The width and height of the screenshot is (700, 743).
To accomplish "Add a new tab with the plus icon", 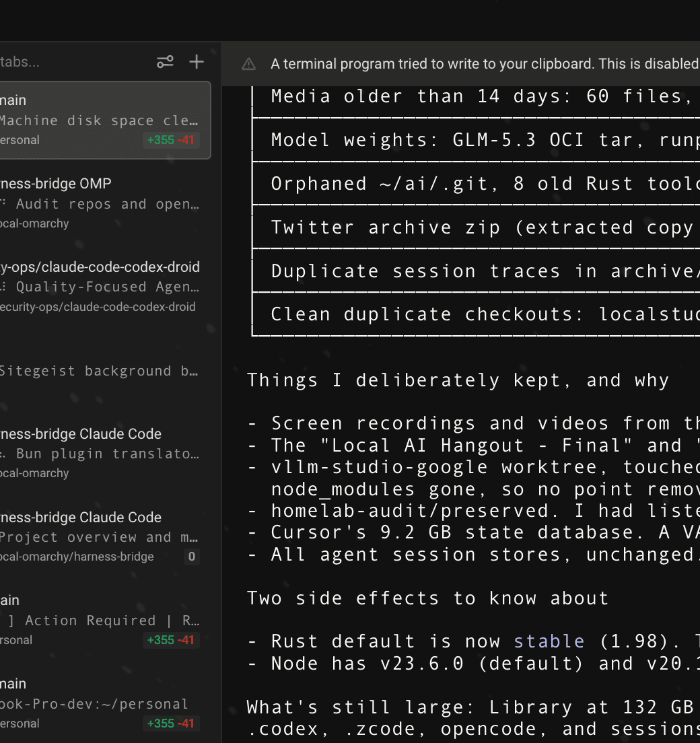I will click(197, 62).
